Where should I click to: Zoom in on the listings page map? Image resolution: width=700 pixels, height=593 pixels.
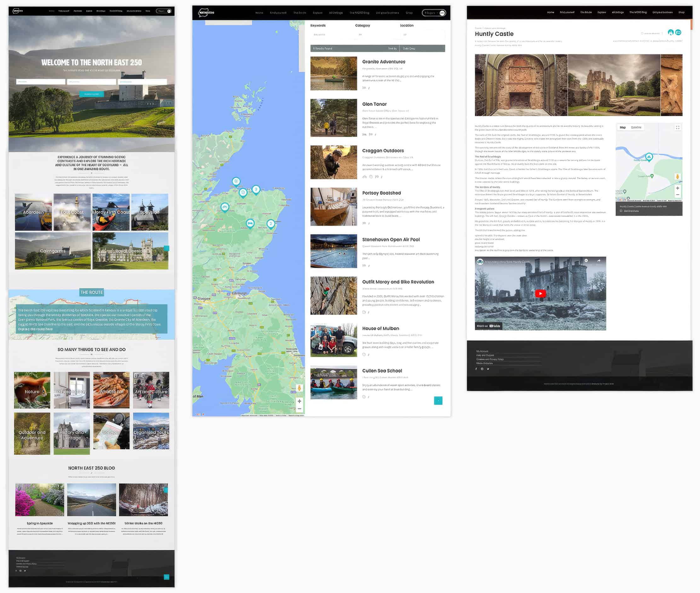click(x=299, y=401)
